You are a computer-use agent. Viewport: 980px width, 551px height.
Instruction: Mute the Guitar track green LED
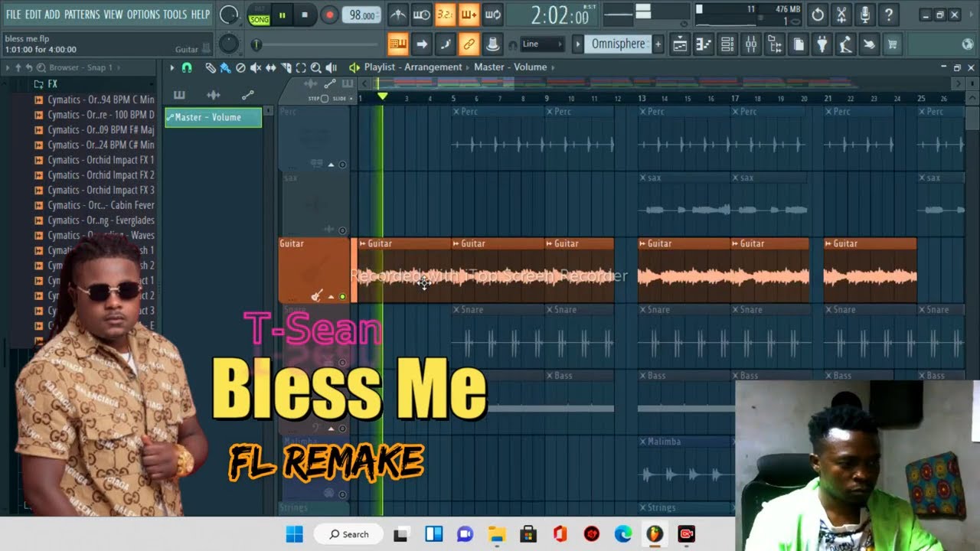click(x=342, y=297)
